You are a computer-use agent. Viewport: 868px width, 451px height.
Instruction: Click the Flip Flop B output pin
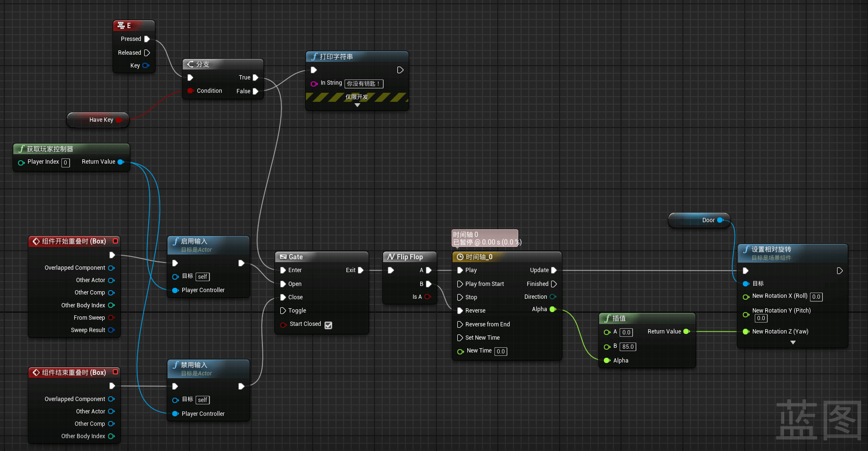429,284
